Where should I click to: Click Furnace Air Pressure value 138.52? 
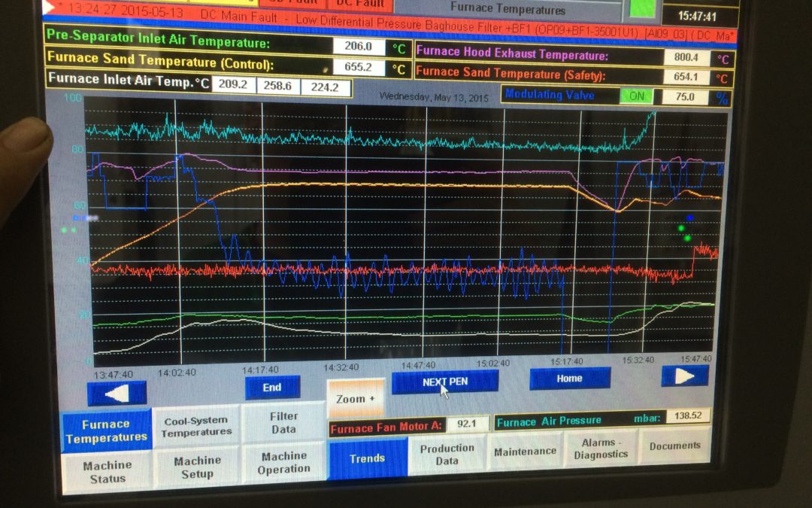[x=688, y=415]
